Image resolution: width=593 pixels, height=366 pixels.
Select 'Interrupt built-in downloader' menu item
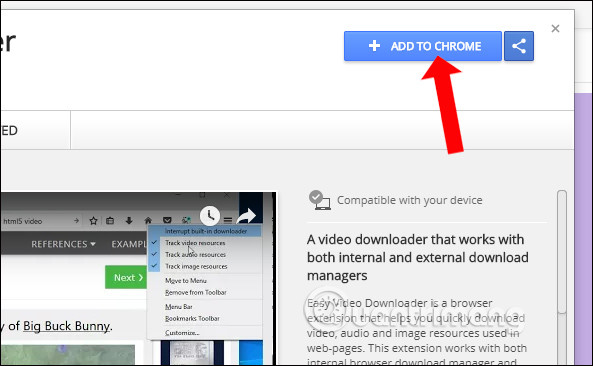click(205, 231)
